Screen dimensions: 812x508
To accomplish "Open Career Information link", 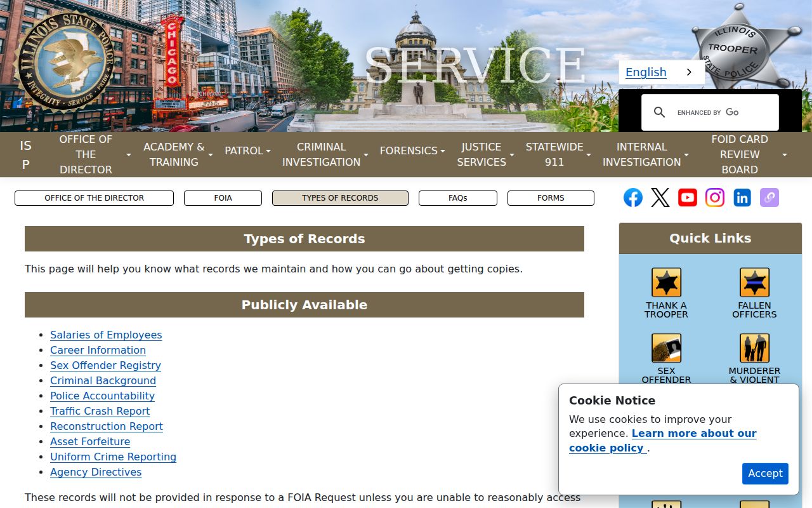I will click(x=98, y=351).
